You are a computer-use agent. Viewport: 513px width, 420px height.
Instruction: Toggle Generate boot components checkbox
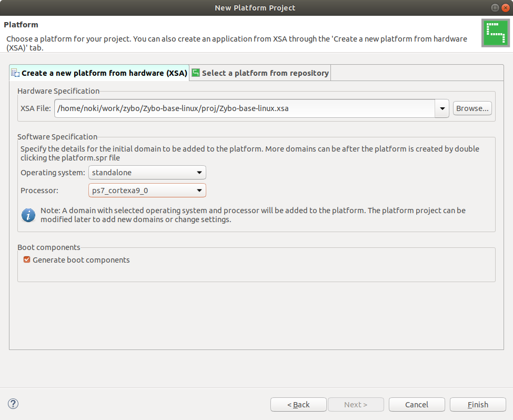pyautogui.click(x=27, y=259)
